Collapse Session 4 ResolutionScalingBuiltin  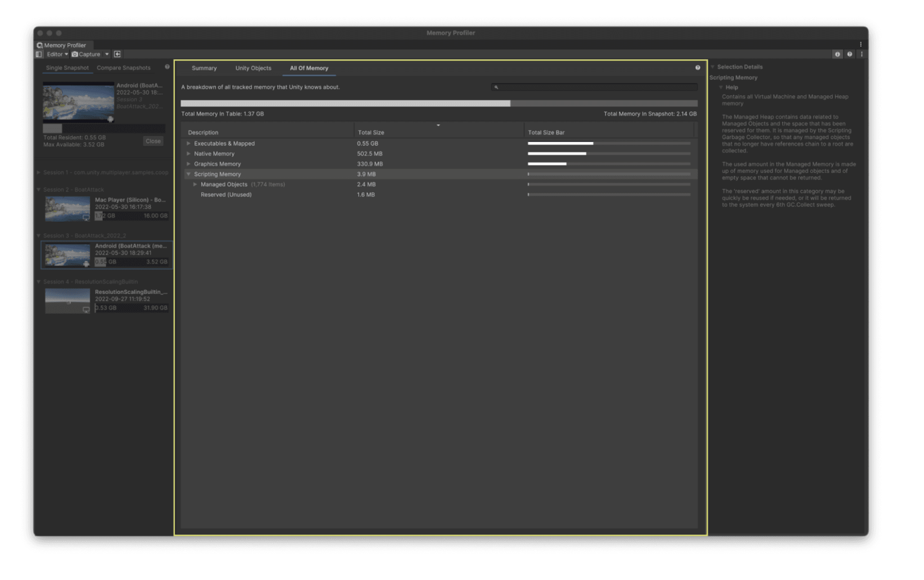tap(39, 281)
